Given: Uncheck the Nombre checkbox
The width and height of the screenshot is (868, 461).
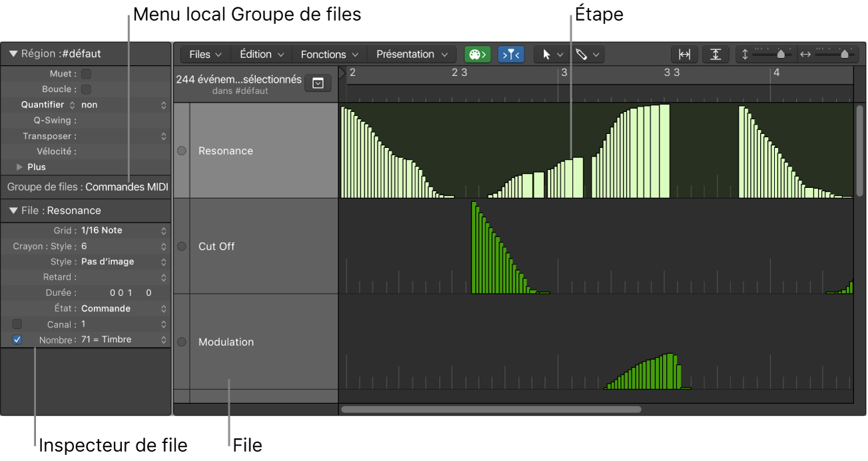Looking at the screenshot, I should (17, 340).
